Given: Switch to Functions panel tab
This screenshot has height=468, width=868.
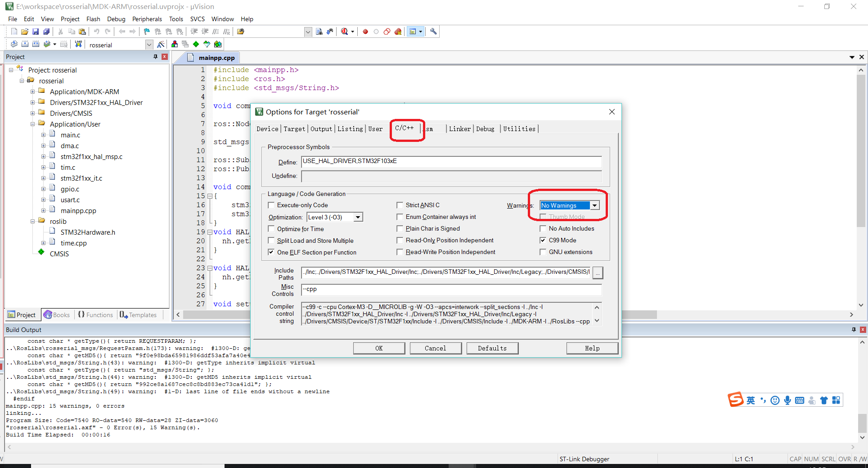Looking at the screenshot, I should pyautogui.click(x=95, y=315).
